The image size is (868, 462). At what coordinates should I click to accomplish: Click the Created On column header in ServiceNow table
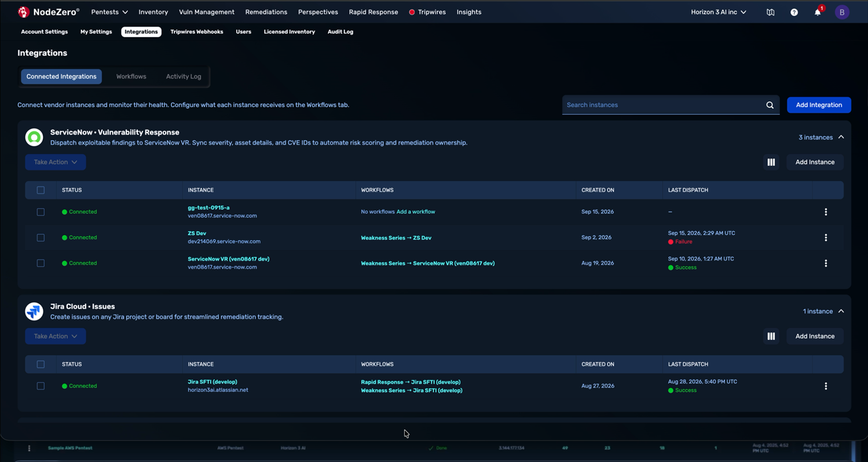tap(598, 190)
